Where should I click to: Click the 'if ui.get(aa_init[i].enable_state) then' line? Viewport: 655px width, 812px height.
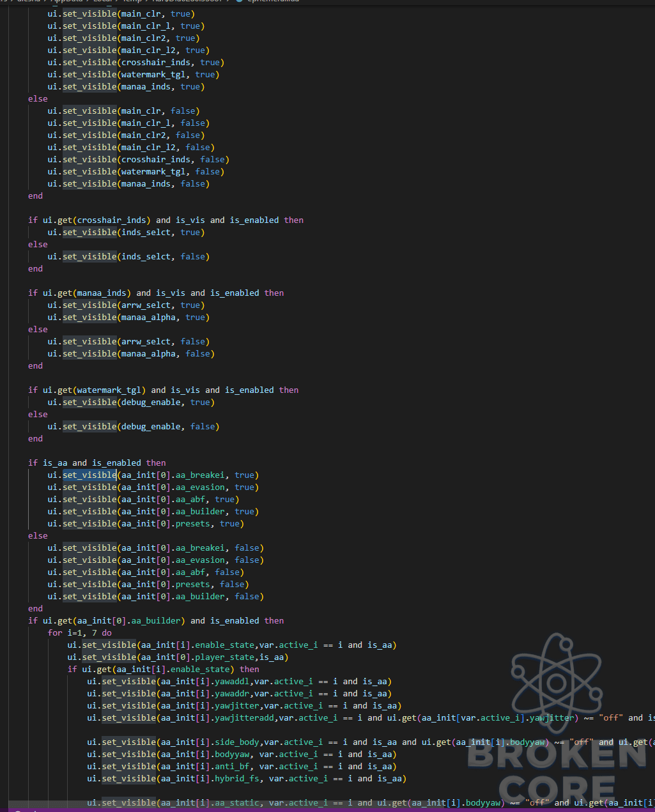(x=164, y=670)
